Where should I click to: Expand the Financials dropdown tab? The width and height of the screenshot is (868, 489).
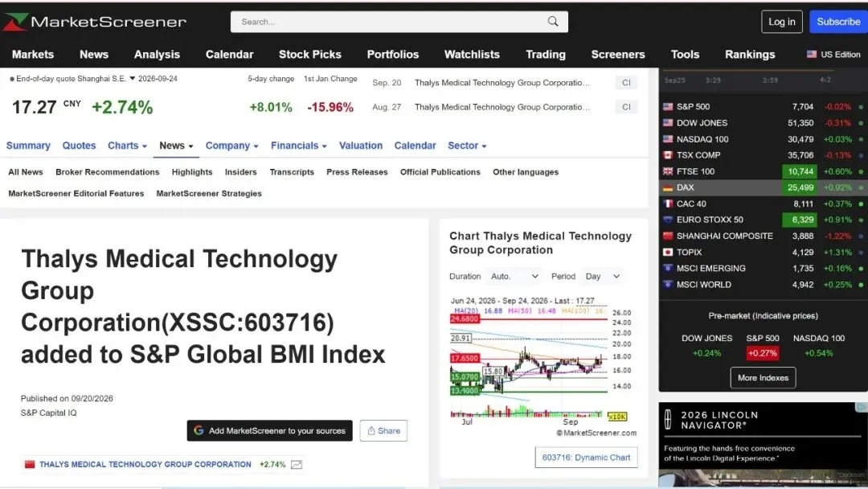pyautogui.click(x=299, y=146)
